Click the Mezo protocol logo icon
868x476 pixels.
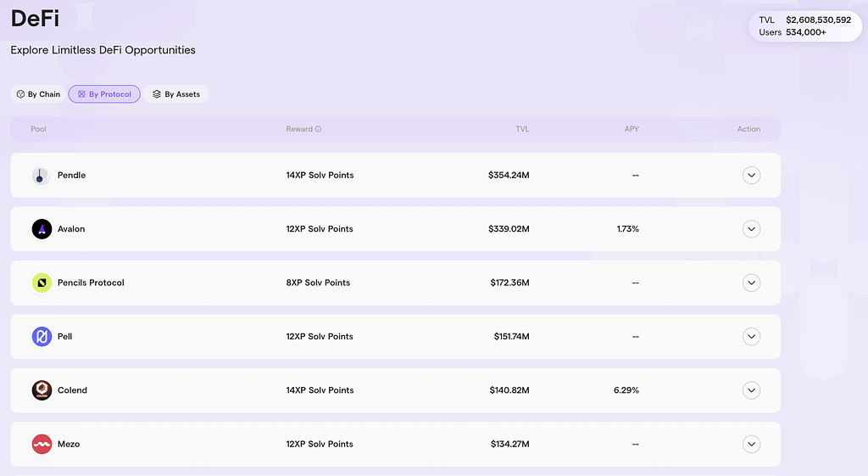(x=42, y=444)
